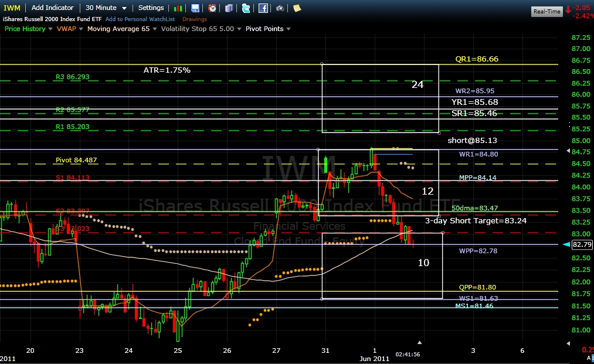The image size is (594, 364).
Task: Click the Real-Time button
Action: click(x=547, y=11)
